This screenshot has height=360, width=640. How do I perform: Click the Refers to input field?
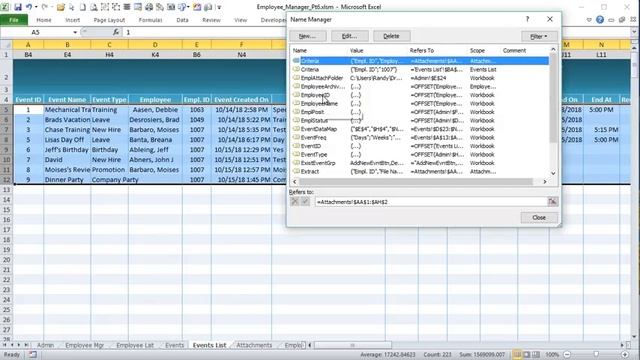point(431,202)
